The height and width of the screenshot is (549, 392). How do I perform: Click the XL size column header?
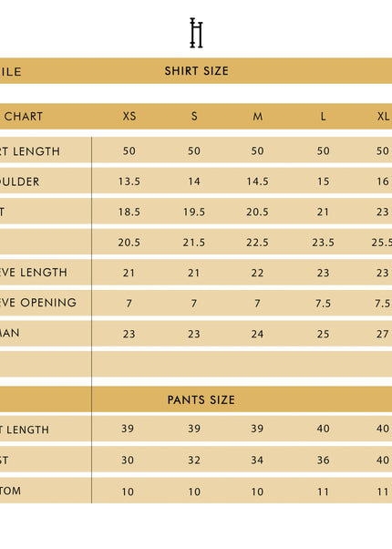click(383, 116)
